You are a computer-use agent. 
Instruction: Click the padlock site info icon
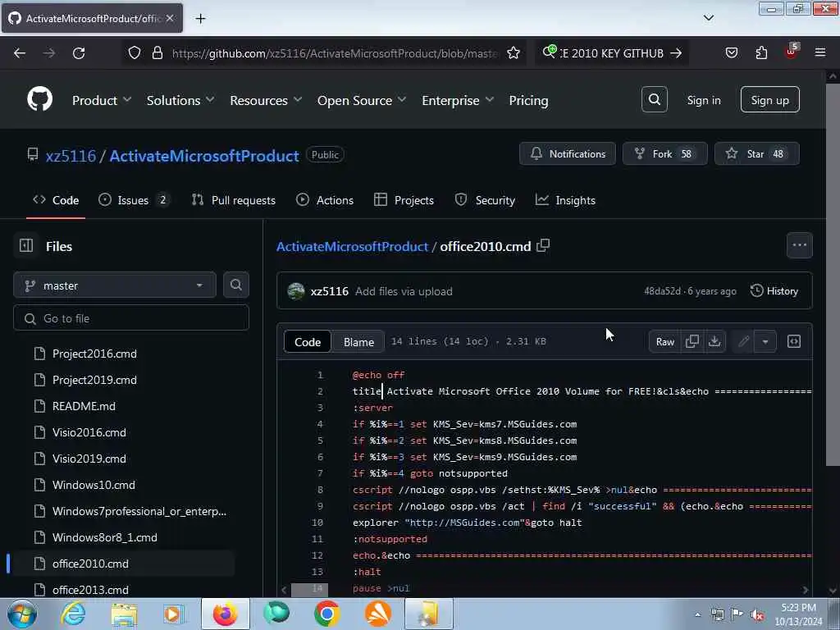point(157,53)
